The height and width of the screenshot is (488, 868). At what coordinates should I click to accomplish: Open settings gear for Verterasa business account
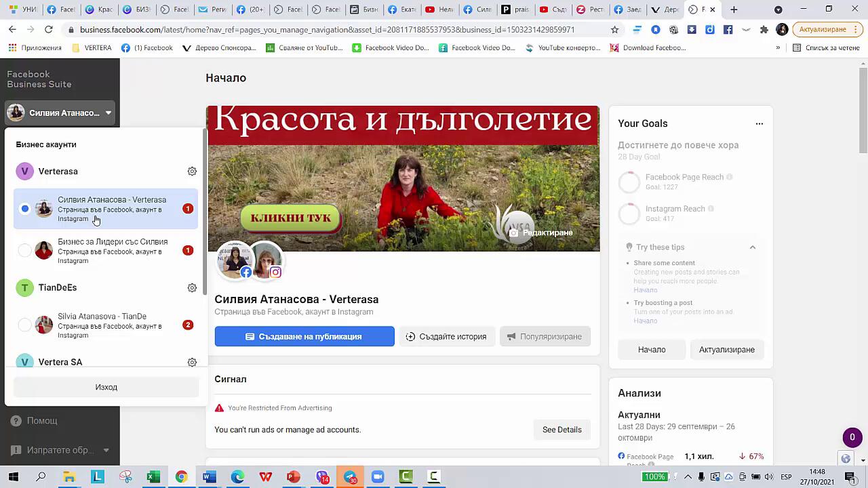click(x=192, y=171)
